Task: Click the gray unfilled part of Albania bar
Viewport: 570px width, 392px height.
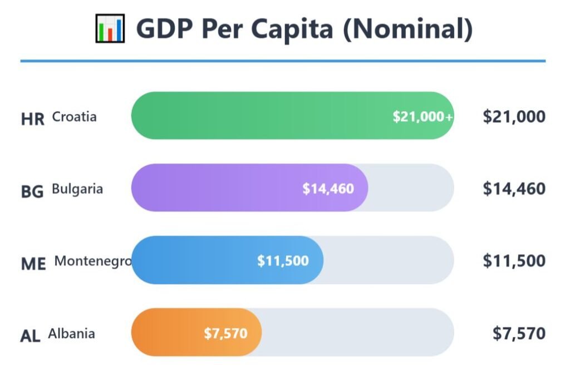Action: (x=356, y=333)
